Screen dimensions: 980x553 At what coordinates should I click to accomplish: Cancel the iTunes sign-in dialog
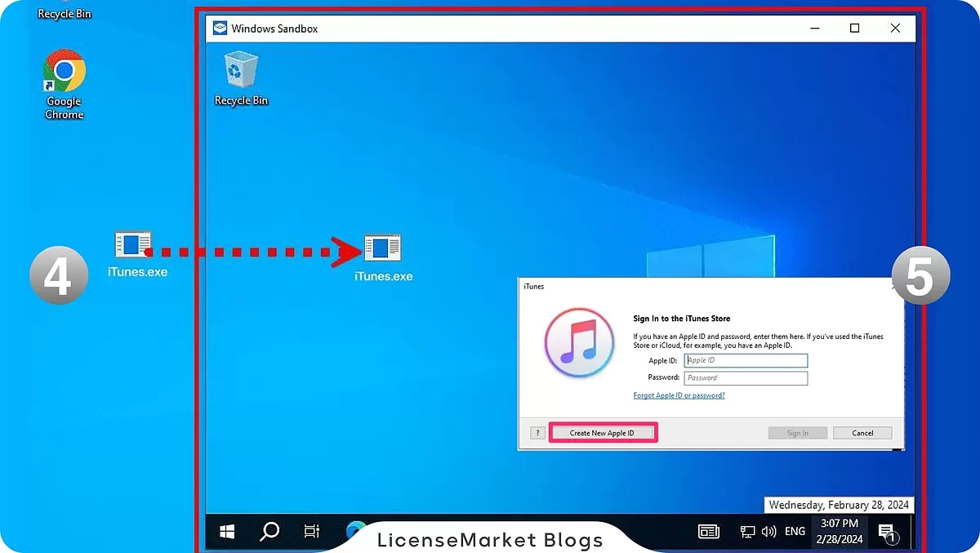click(862, 433)
